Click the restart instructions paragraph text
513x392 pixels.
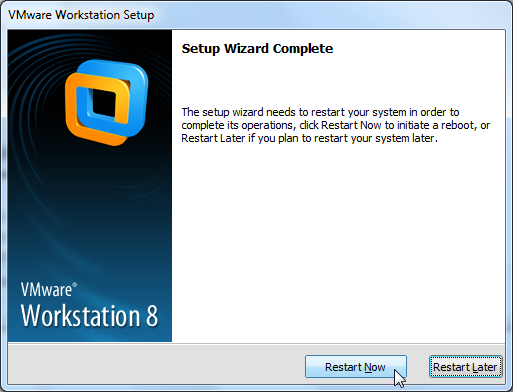[335, 125]
